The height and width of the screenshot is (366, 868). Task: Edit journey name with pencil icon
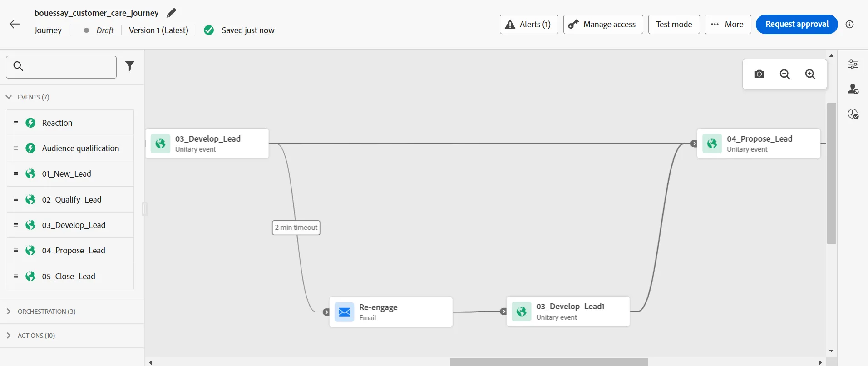click(171, 13)
